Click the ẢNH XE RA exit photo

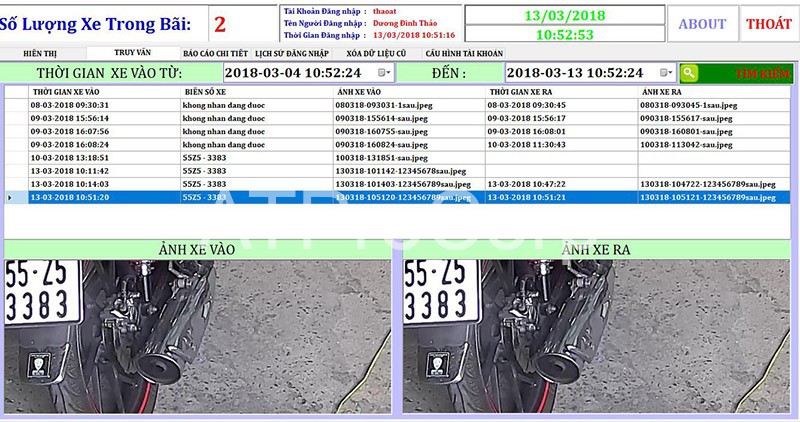pyautogui.click(x=596, y=337)
